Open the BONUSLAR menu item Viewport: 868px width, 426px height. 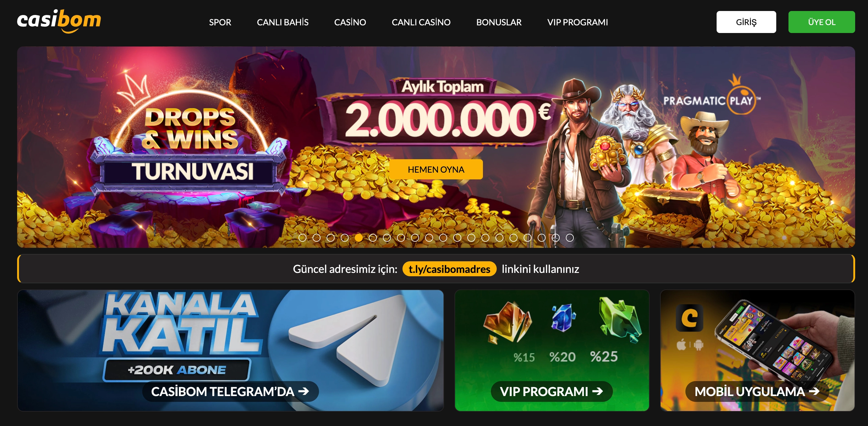pos(499,22)
